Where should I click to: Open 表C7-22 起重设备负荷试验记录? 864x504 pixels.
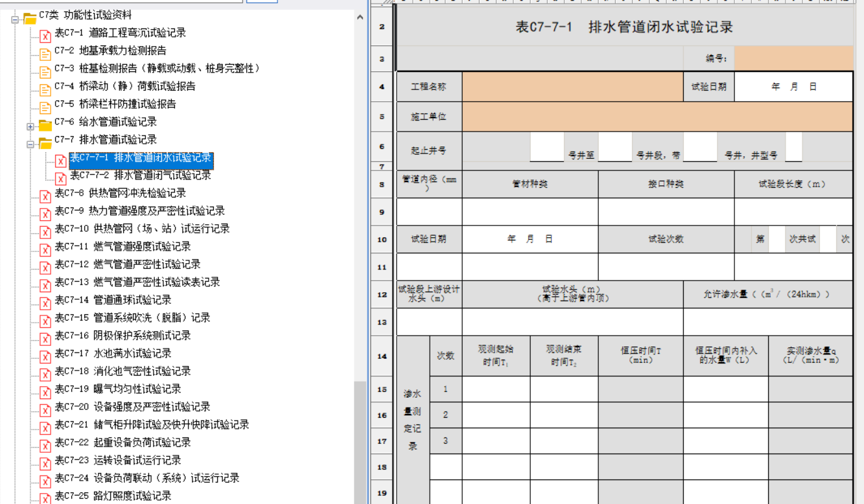point(123,442)
